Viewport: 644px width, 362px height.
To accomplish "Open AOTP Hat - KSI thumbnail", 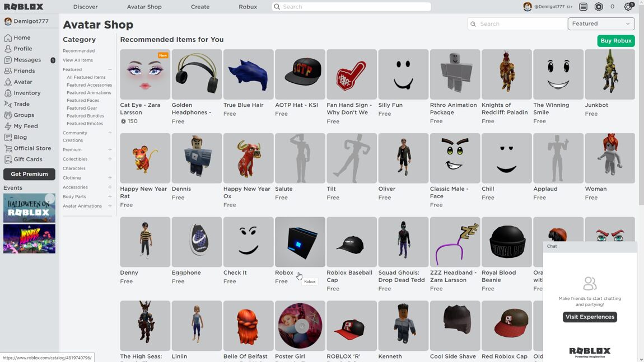I will 300,74.
